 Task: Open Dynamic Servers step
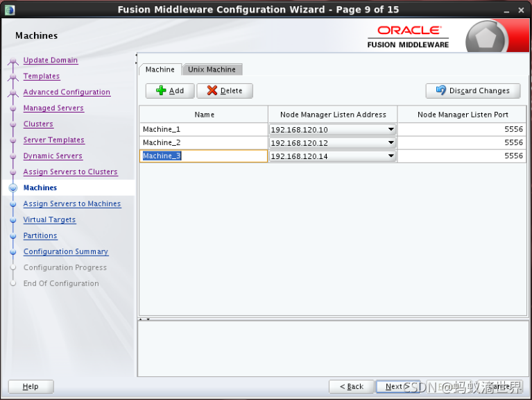(x=53, y=156)
